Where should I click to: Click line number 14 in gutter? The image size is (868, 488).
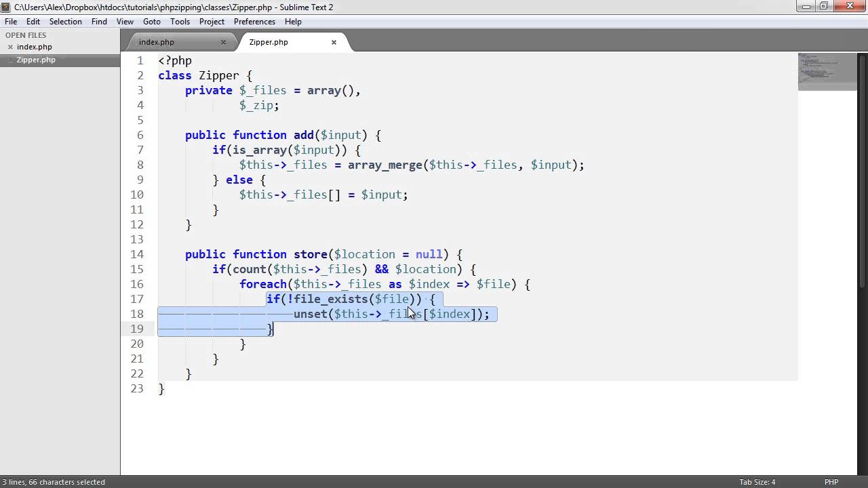(x=137, y=254)
